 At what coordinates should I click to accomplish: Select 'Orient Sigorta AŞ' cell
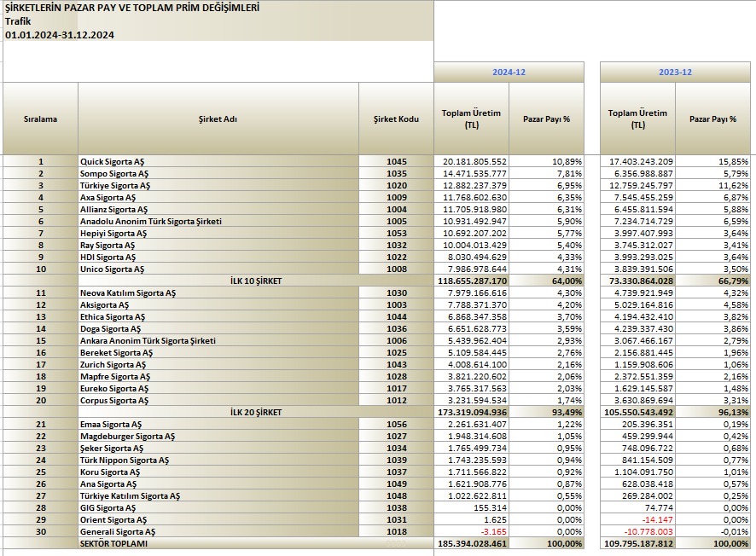pos(218,520)
